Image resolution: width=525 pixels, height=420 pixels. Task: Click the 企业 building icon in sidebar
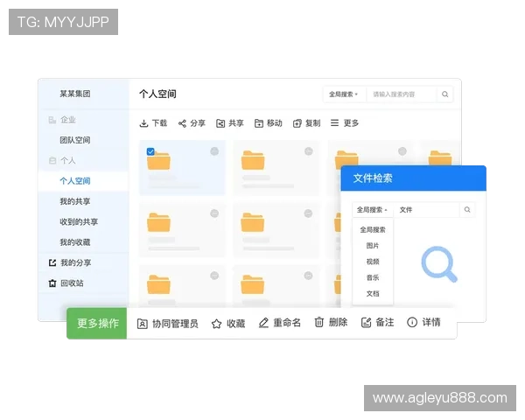click(x=52, y=120)
